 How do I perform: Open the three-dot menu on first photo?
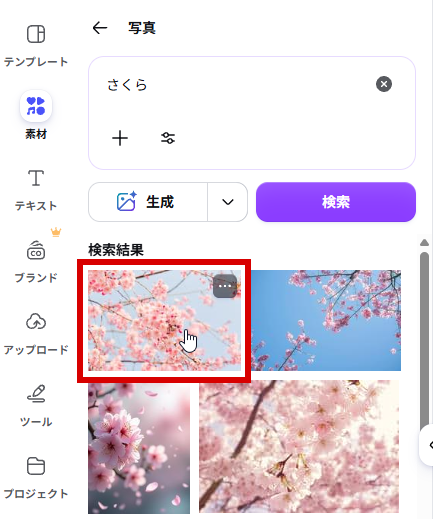click(x=225, y=286)
